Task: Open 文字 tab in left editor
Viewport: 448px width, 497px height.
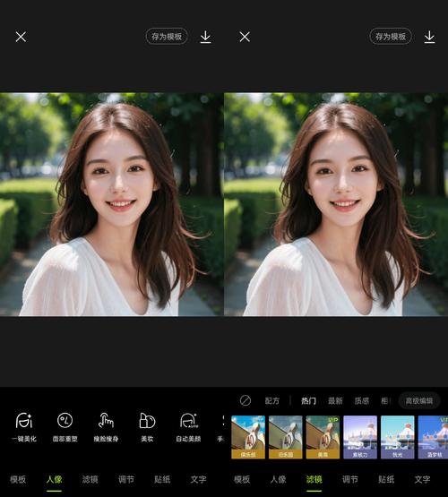Action: pyautogui.click(x=199, y=479)
